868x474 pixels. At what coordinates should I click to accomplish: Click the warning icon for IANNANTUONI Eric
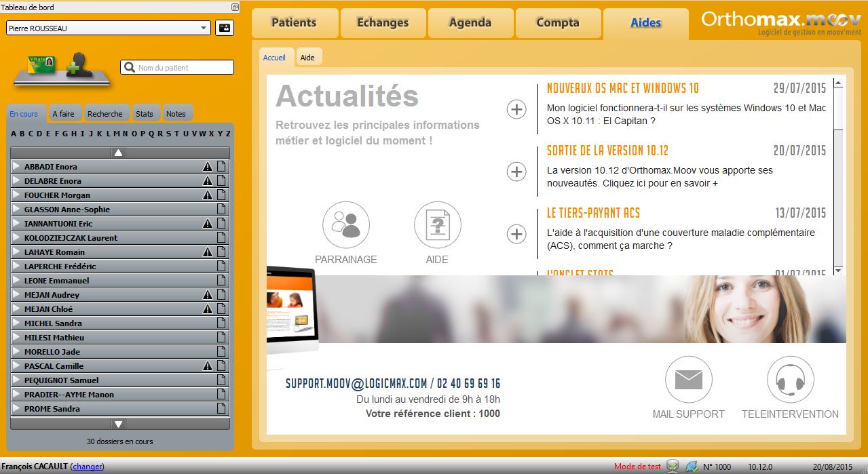tap(208, 224)
